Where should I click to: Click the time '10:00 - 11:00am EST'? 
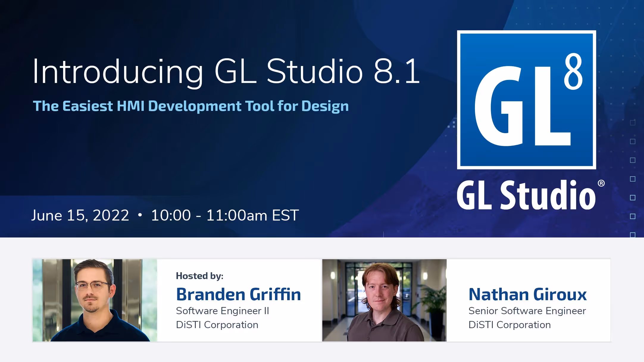225,215
